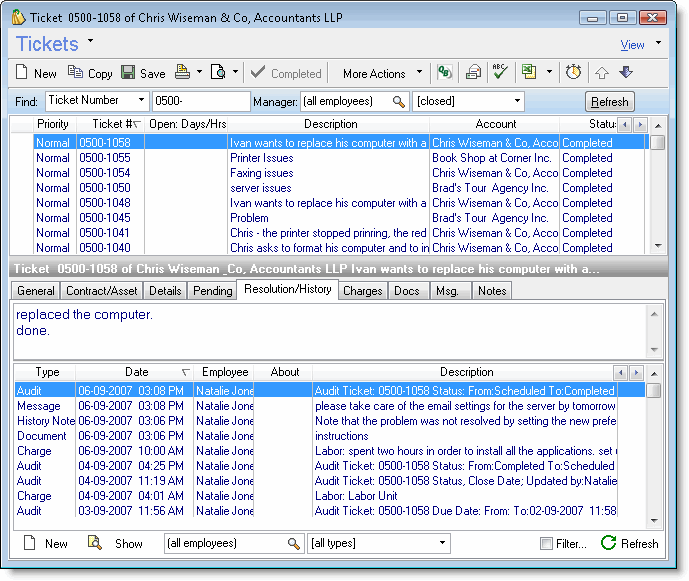Open the View menu link

click(632, 45)
